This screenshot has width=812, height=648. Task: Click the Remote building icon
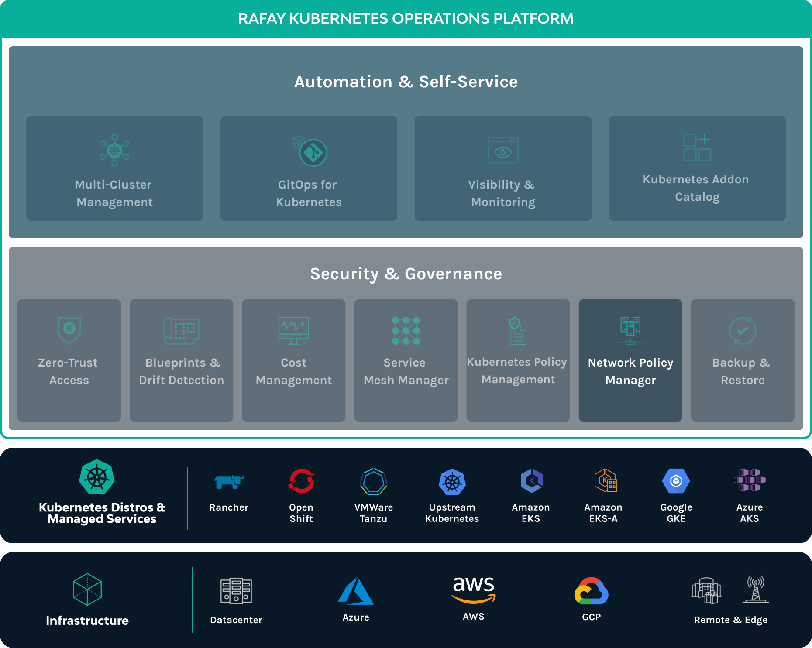(706, 590)
